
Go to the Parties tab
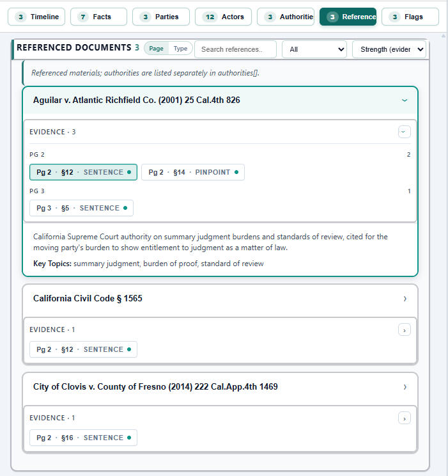pos(161,17)
